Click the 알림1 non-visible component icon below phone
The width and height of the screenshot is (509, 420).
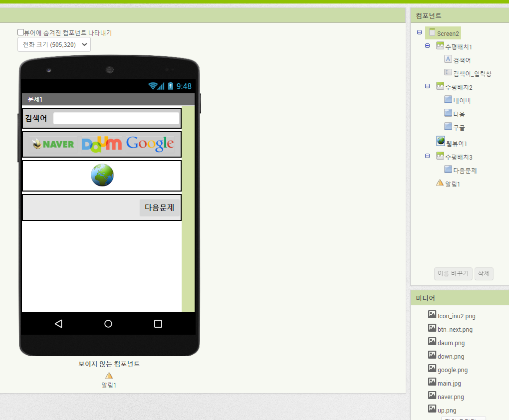point(109,376)
